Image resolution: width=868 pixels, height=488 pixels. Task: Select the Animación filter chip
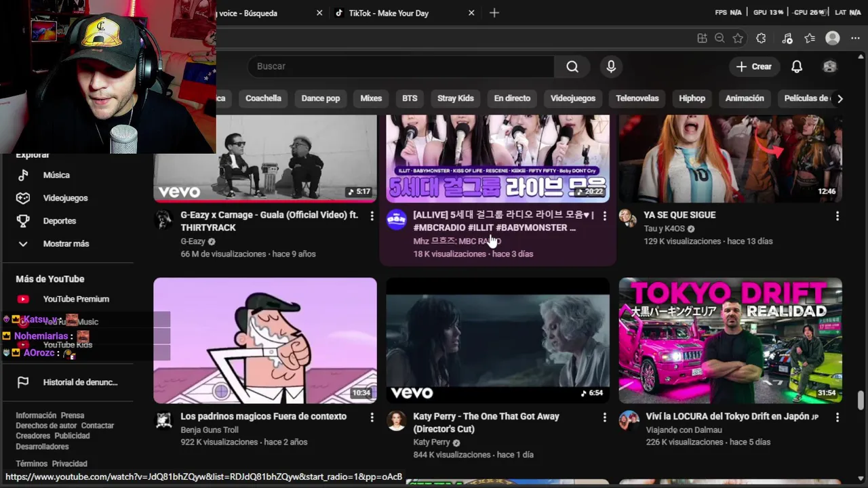pyautogui.click(x=745, y=98)
